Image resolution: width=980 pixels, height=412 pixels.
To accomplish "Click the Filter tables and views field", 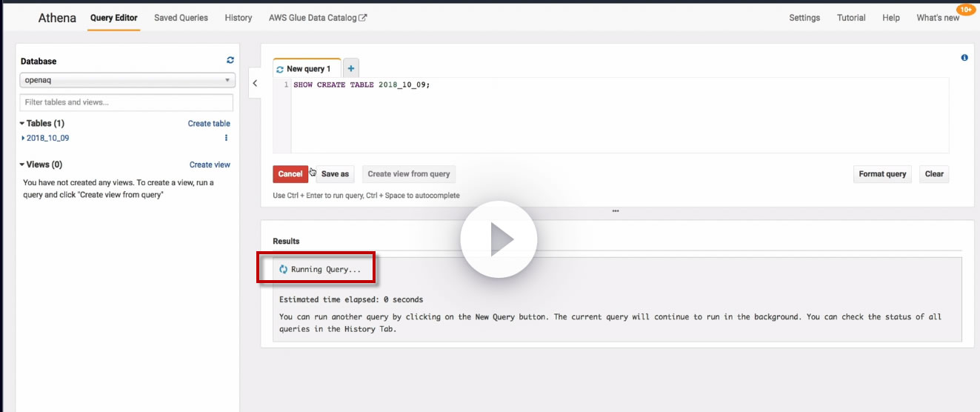I will 126,102.
